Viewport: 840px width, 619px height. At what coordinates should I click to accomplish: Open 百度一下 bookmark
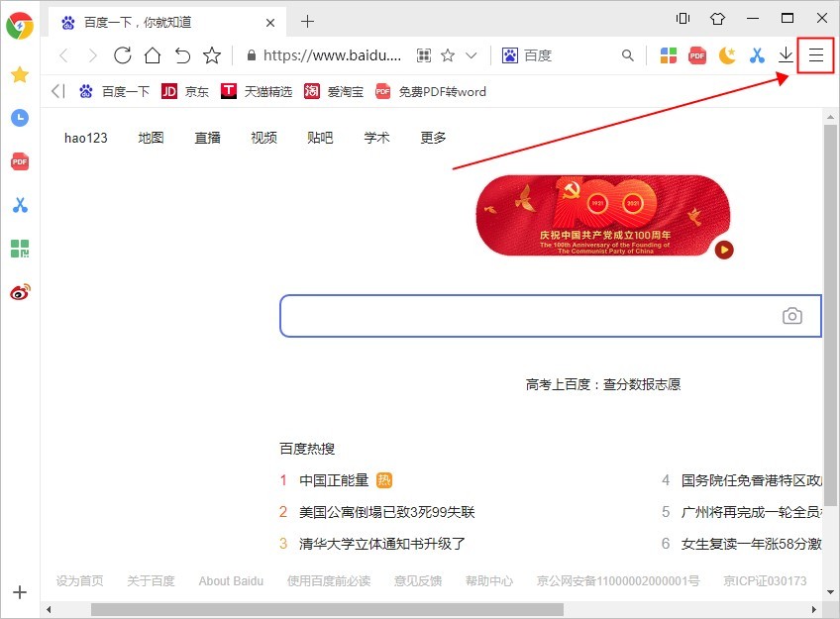[114, 91]
